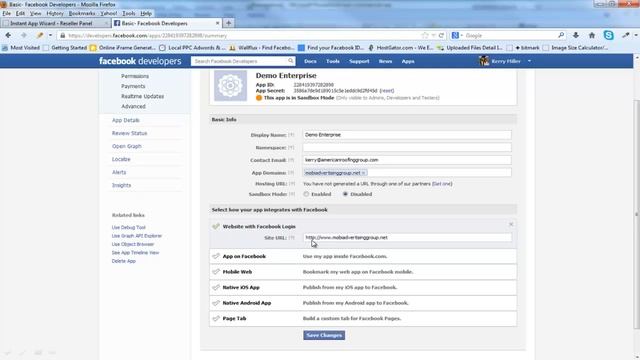
Task: Close the Basic - Facebook Developers tab
Action: (x=217, y=23)
